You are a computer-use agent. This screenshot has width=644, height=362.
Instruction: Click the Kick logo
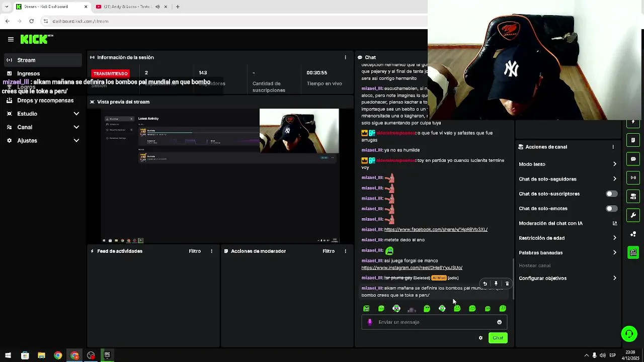(37, 39)
